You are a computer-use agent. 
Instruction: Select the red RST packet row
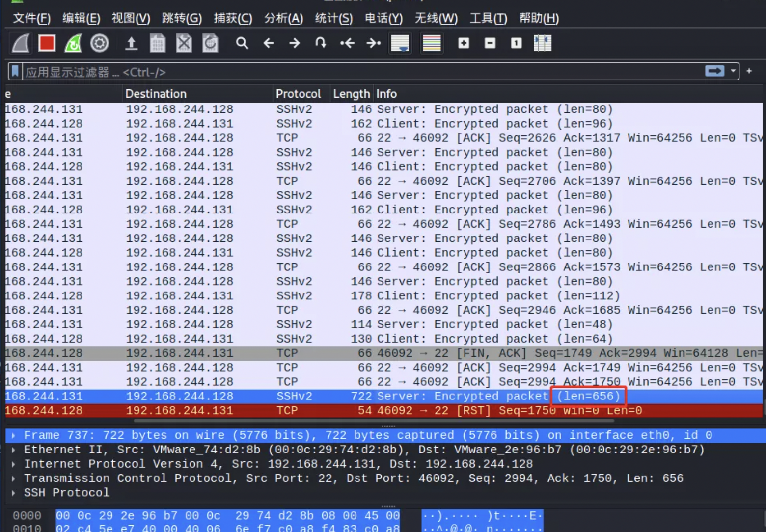click(384, 411)
